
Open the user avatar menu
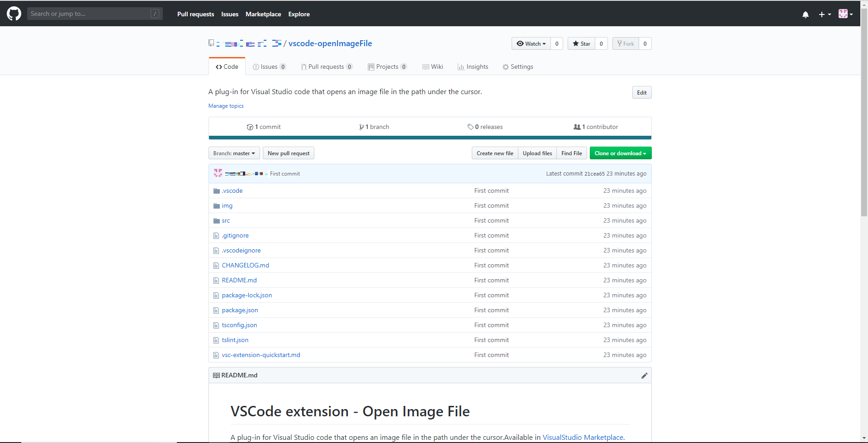[845, 14]
